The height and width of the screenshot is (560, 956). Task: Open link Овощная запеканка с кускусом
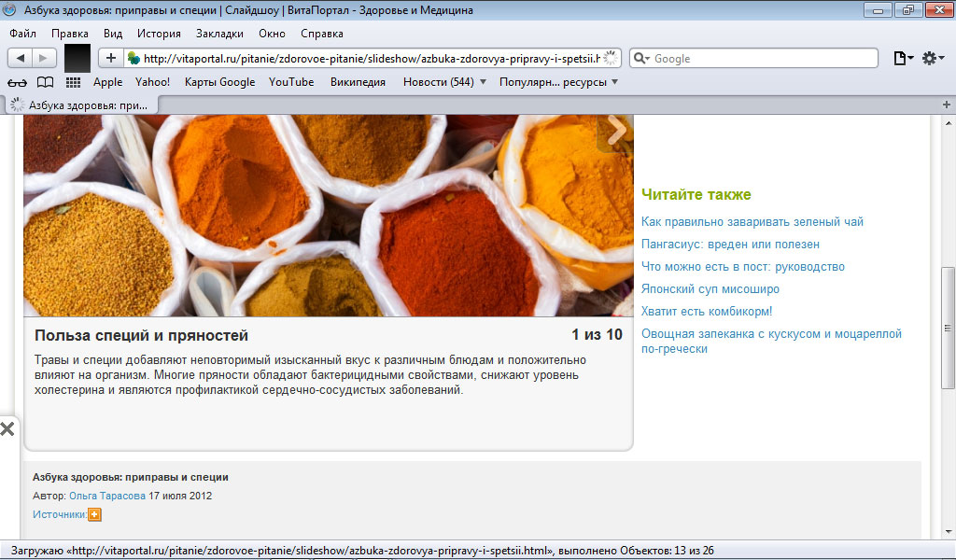(x=771, y=342)
